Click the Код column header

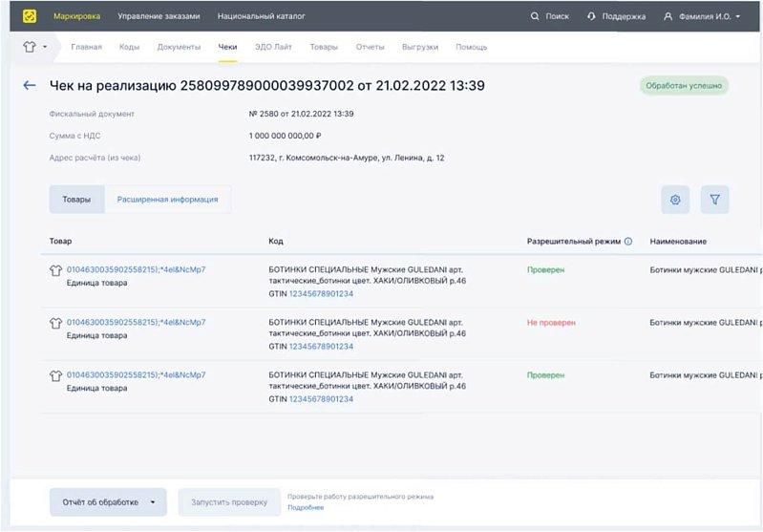click(x=276, y=241)
